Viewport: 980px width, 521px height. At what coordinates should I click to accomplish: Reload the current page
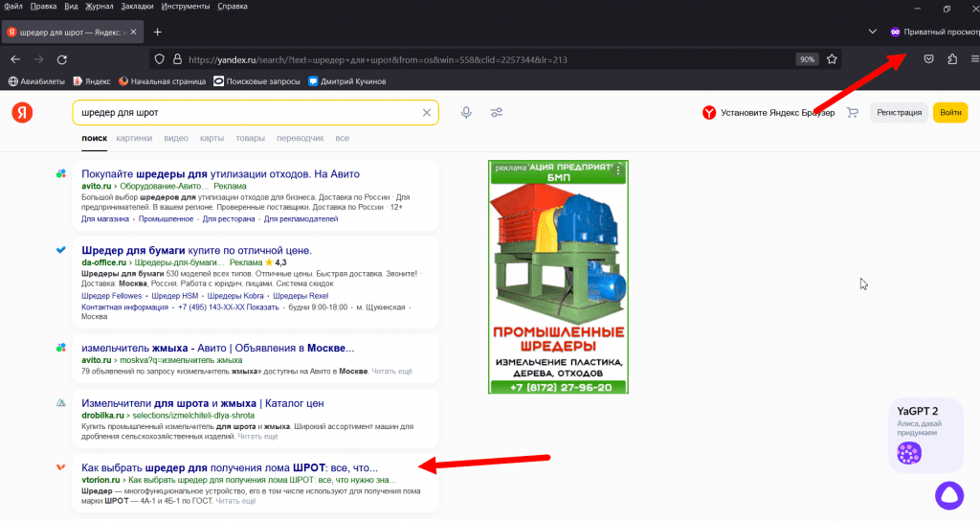62,59
